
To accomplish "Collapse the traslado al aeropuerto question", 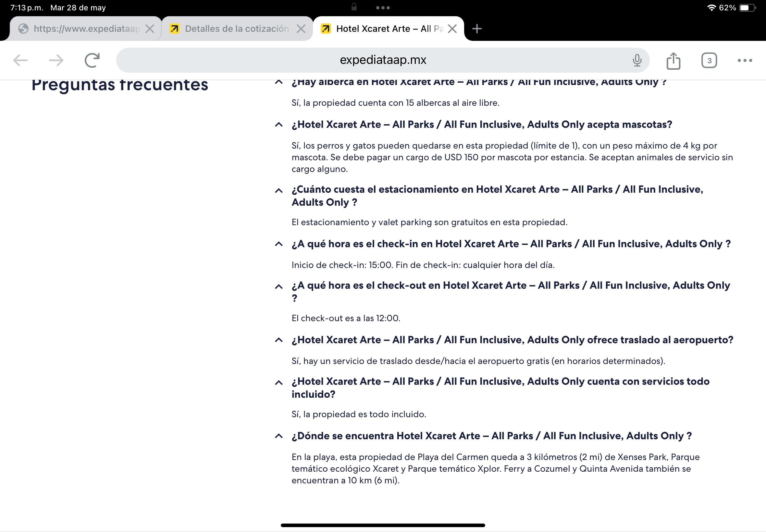I will [x=279, y=340].
